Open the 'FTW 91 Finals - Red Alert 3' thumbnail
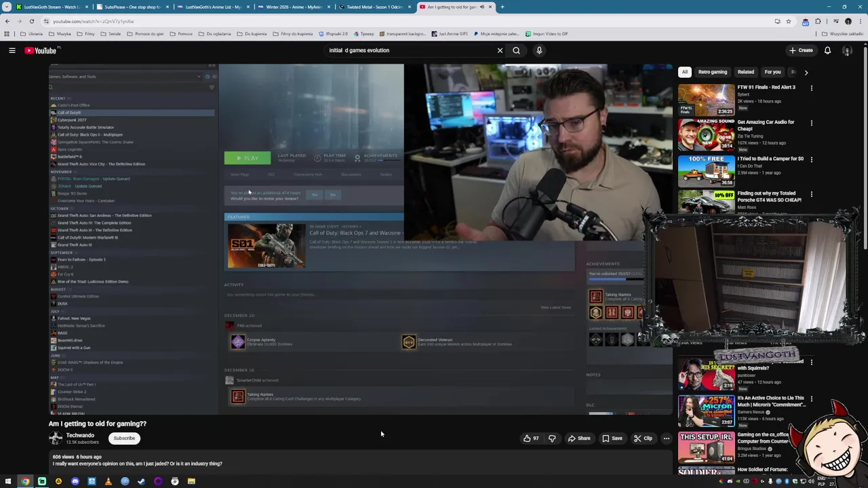868x488 pixels. [706, 100]
